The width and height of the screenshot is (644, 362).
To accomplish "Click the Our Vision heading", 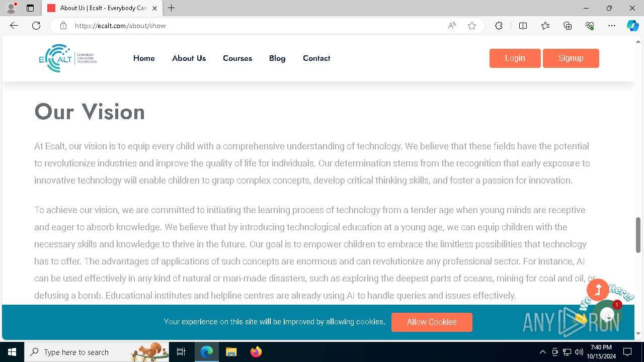I will point(90,112).
